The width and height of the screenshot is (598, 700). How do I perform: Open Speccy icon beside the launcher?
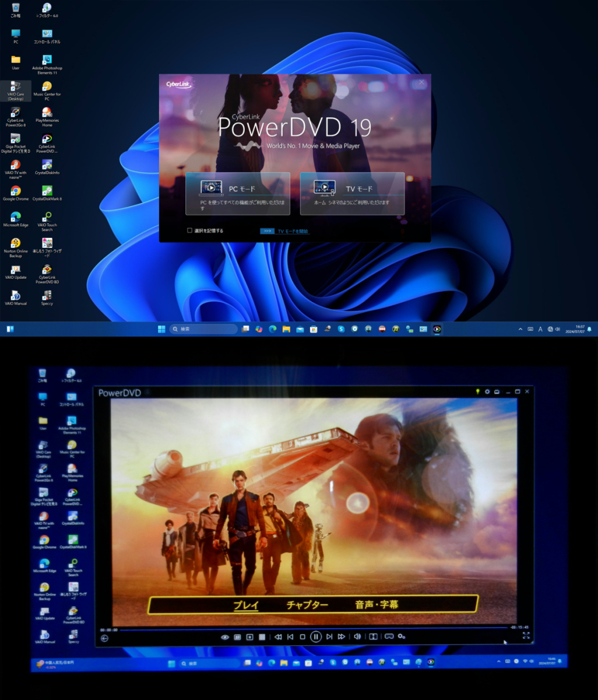47,298
